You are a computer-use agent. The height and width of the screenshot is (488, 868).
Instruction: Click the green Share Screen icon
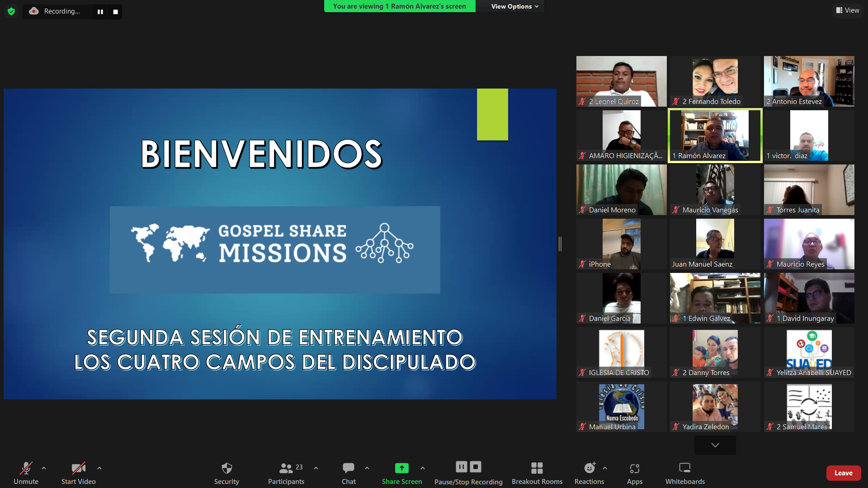(x=401, y=468)
